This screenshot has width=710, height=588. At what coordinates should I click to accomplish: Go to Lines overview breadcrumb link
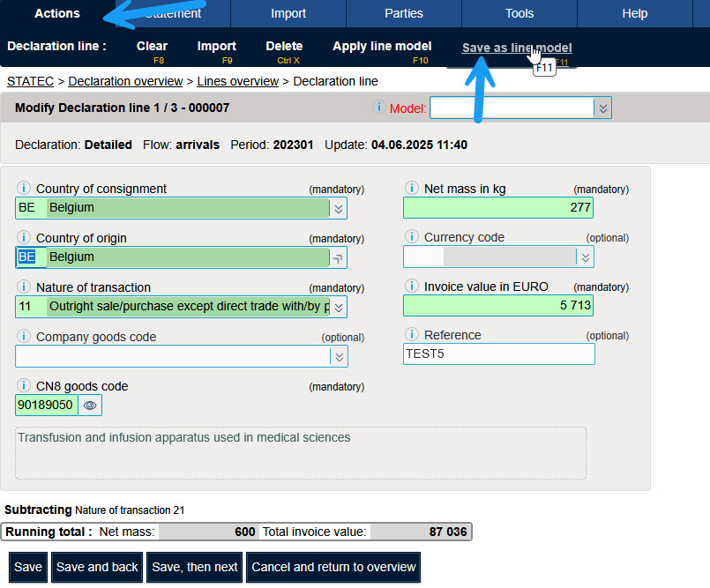(237, 81)
